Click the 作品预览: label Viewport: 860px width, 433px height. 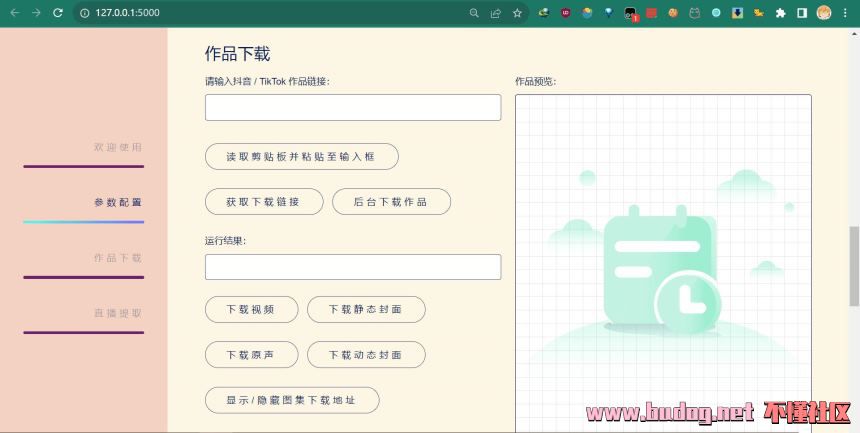coord(535,81)
